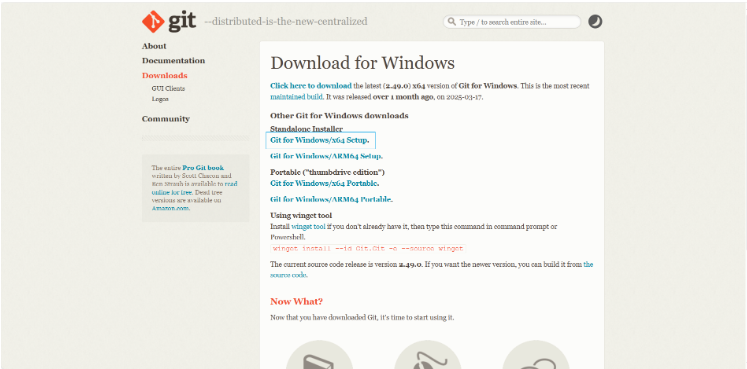Select the Downloads menu item
This screenshot has width=747, height=369.
coord(164,75)
